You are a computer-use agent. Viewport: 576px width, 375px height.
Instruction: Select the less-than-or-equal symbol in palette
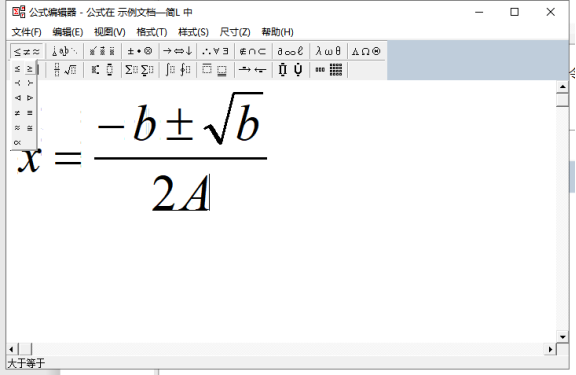[x=18, y=69]
